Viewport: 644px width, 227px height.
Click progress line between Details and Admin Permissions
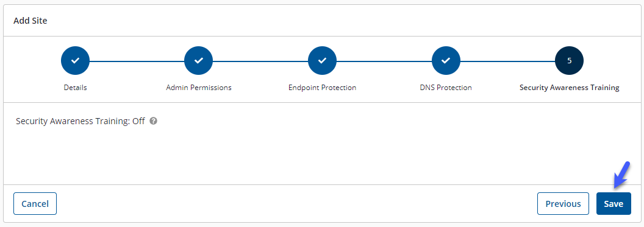click(x=137, y=61)
